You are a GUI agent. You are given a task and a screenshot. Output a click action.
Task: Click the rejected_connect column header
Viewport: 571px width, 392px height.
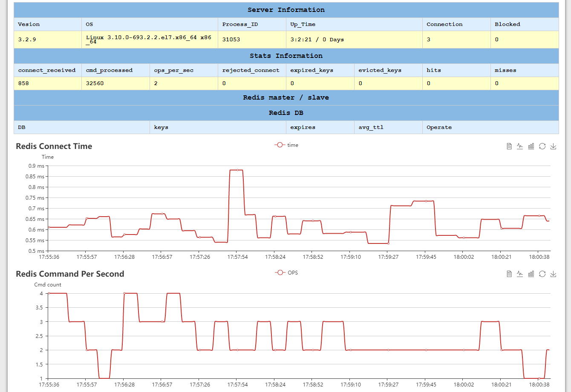[252, 70]
